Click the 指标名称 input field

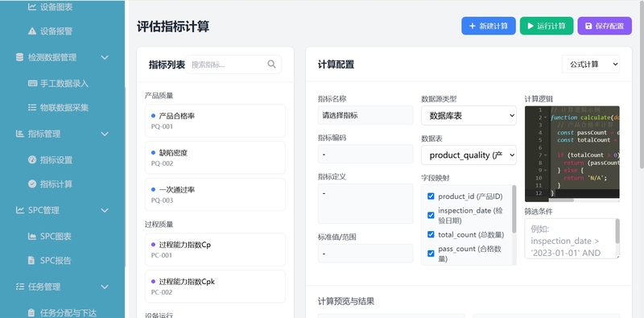pos(365,115)
